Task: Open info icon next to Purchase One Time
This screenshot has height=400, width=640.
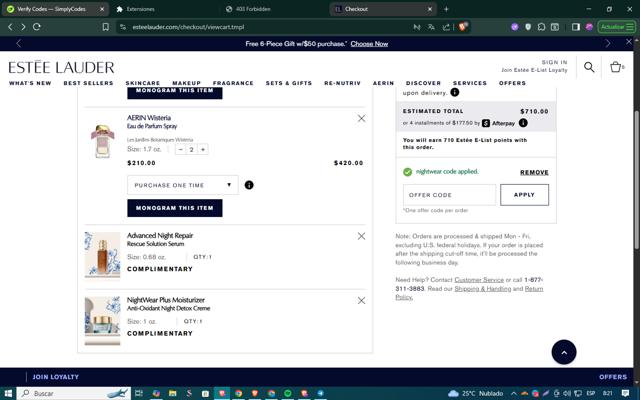Action: 249,185
